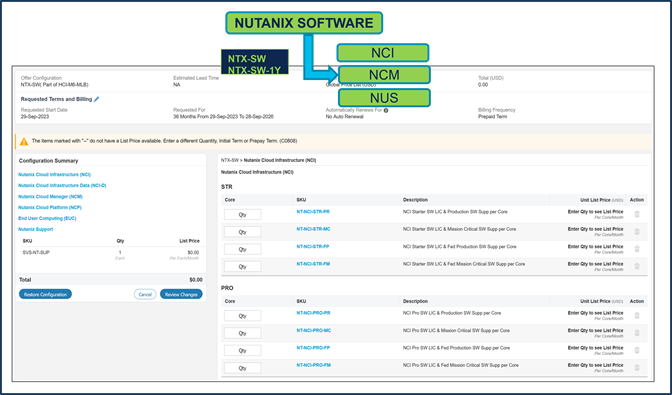This screenshot has width=672, height=395.
Task: Click 'NCI Pro SW LIC & Fed Mission Critical' description
Action: tap(461, 365)
